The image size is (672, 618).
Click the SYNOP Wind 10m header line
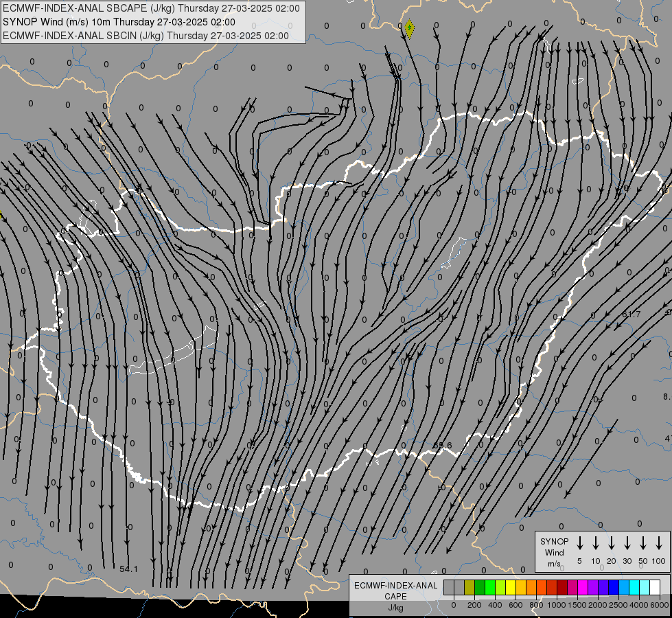(x=119, y=22)
